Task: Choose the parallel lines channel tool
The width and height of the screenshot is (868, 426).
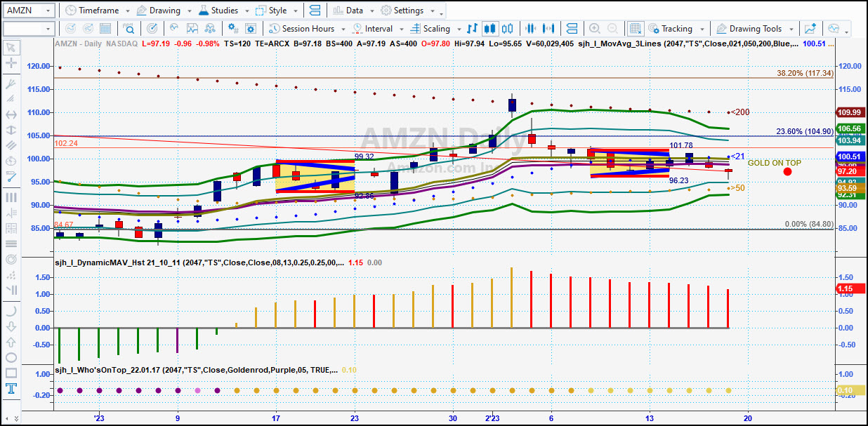Action: pyautogui.click(x=11, y=145)
